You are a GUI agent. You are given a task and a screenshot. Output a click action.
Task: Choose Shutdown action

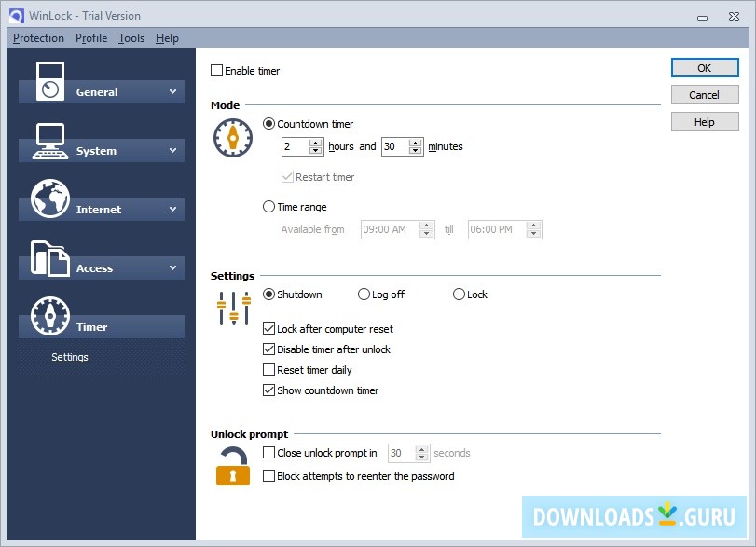tap(268, 294)
